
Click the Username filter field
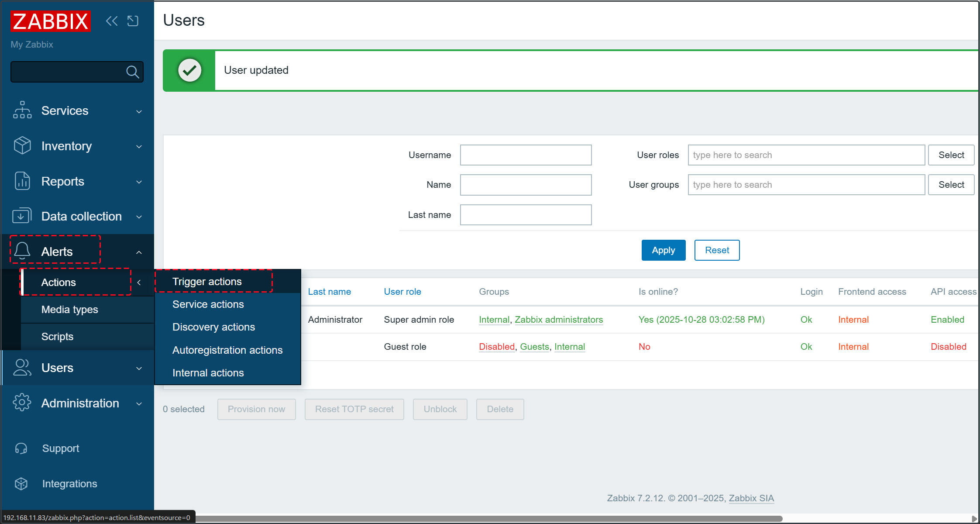526,155
